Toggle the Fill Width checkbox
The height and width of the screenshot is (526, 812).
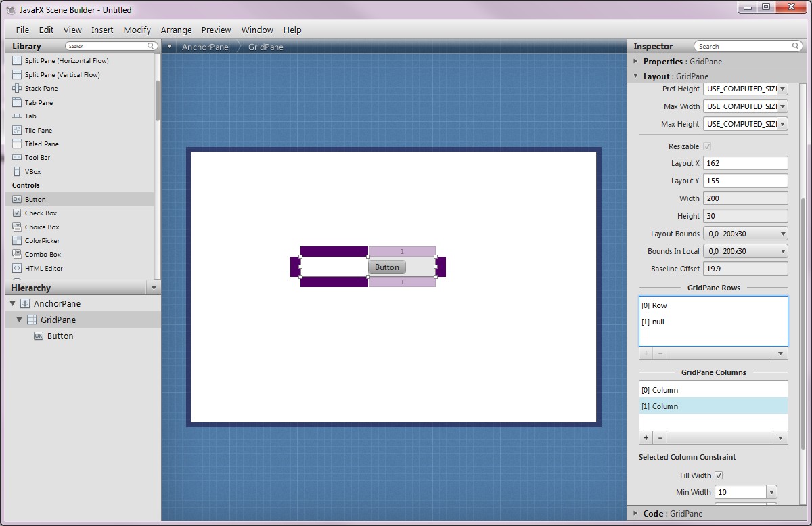click(x=719, y=475)
